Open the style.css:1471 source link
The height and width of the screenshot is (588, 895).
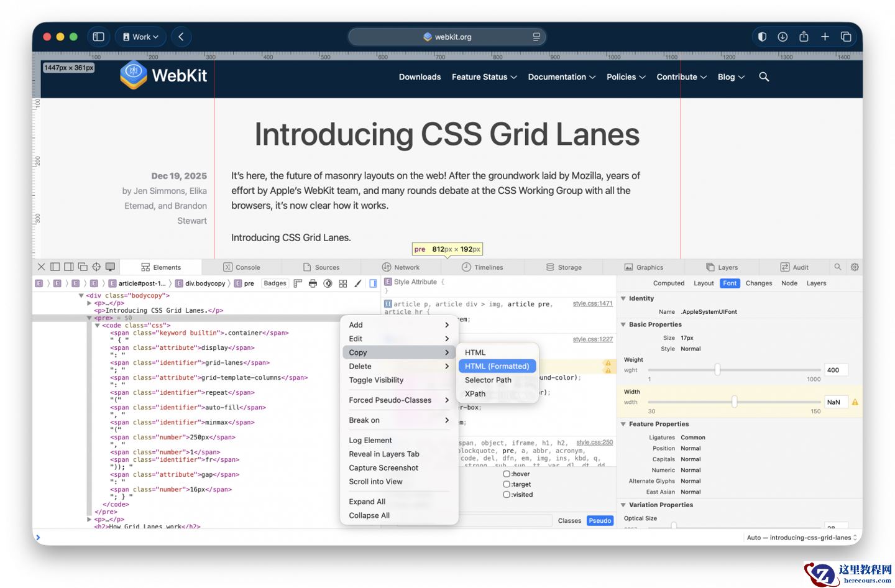592,303
